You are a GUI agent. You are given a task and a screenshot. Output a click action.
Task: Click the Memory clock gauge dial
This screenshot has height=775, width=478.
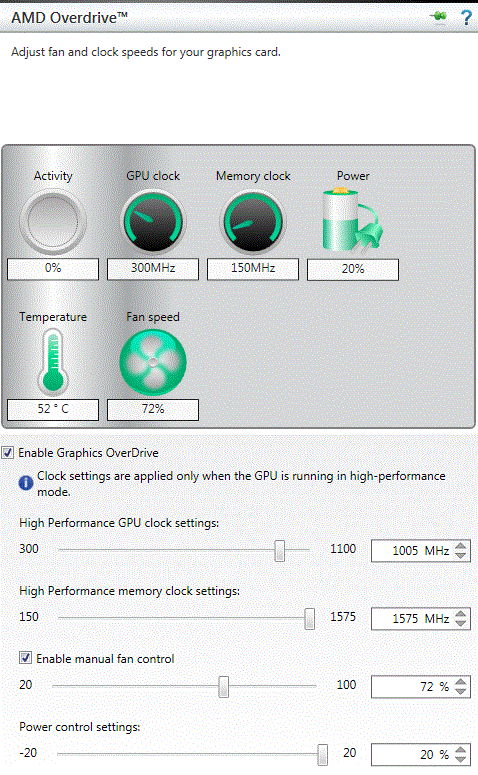[x=253, y=222]
